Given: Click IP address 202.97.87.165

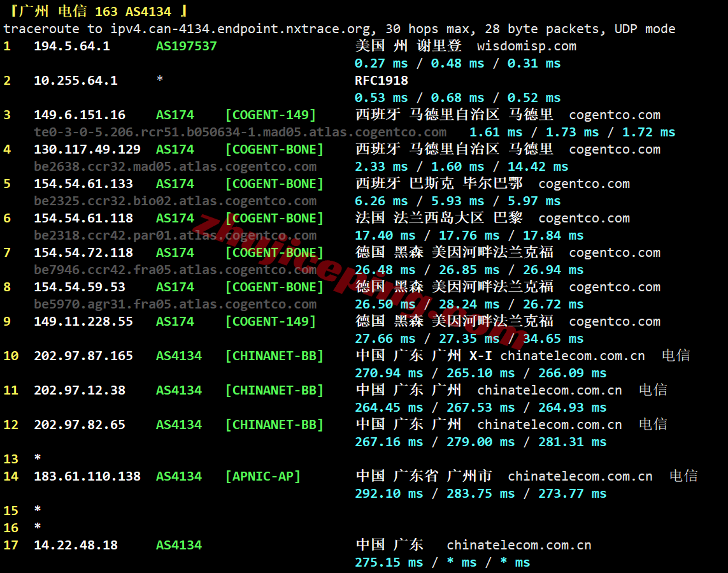Looking at the screenshot, I should point(83,356).
